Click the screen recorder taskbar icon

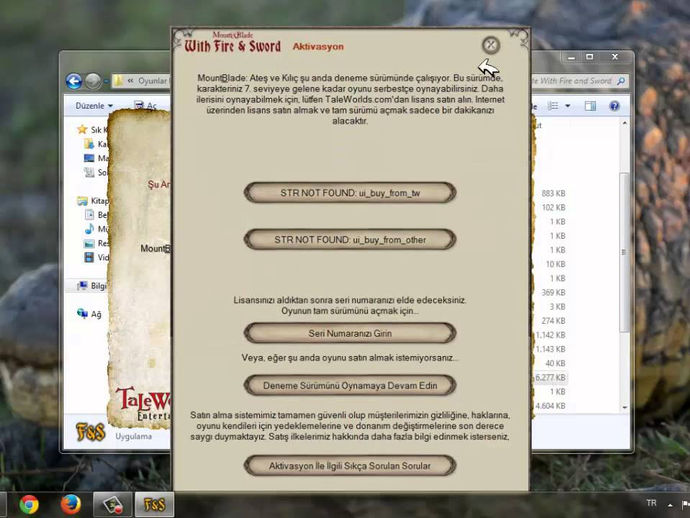tap(113, 505)
